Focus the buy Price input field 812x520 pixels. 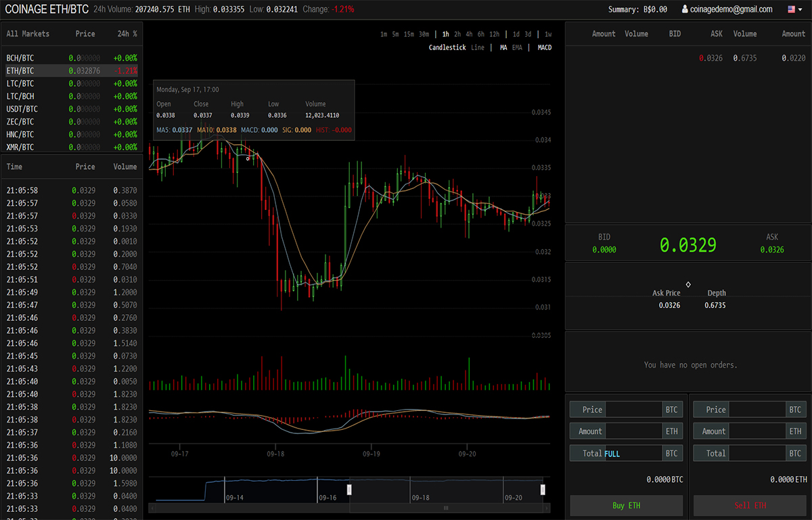pos(633,410)
